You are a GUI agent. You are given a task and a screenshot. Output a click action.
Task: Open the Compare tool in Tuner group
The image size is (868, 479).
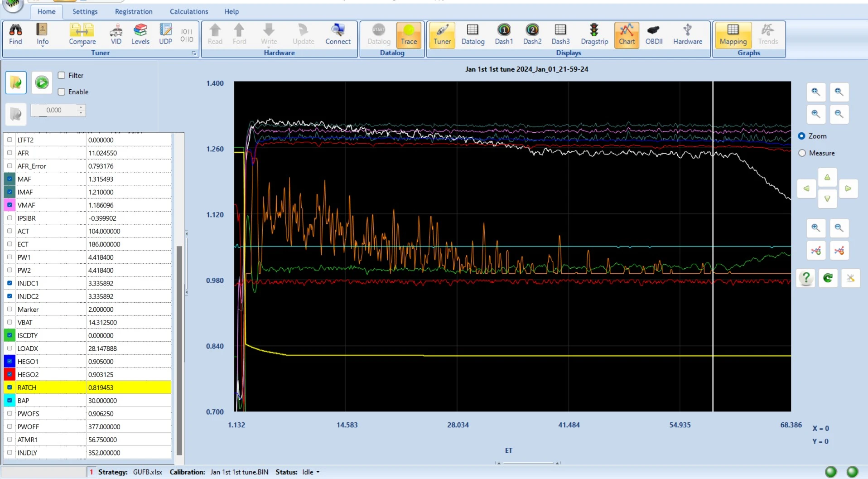[82, 34]
